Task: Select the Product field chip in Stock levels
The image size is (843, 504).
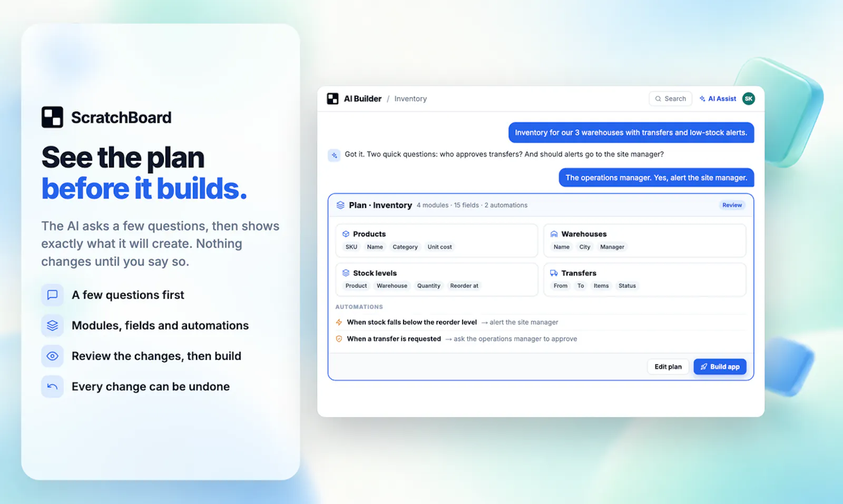Action: point(356,286)
